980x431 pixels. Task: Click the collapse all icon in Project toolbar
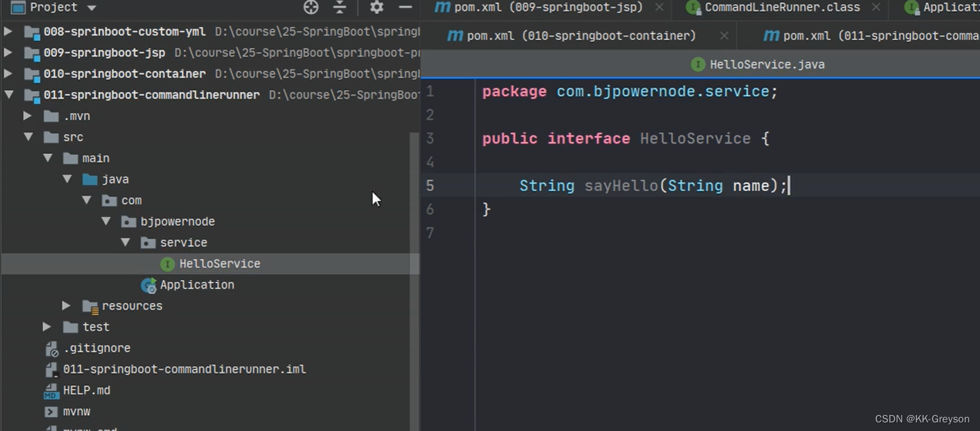coord(339,7)
